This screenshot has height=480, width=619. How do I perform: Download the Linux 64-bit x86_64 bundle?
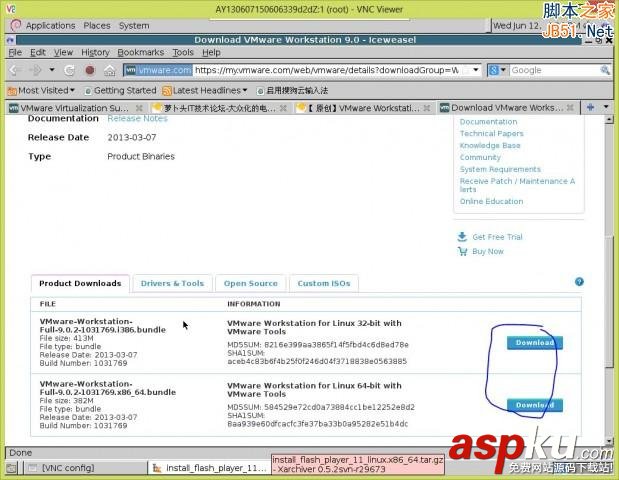535,405
